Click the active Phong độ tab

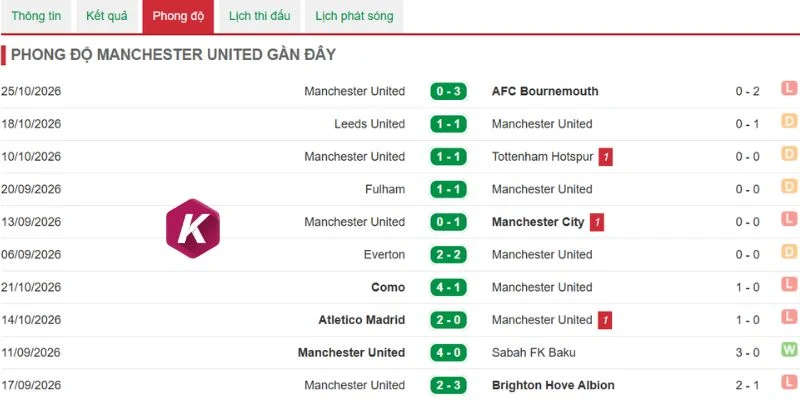point(178,16)
